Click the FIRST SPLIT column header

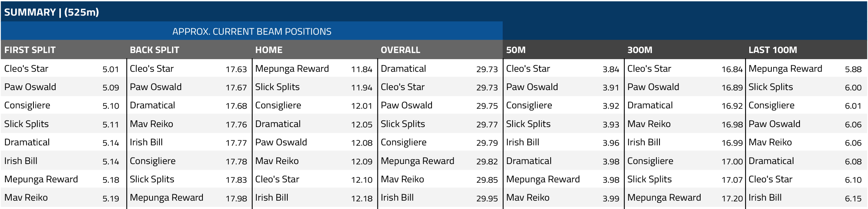(30, 50)
